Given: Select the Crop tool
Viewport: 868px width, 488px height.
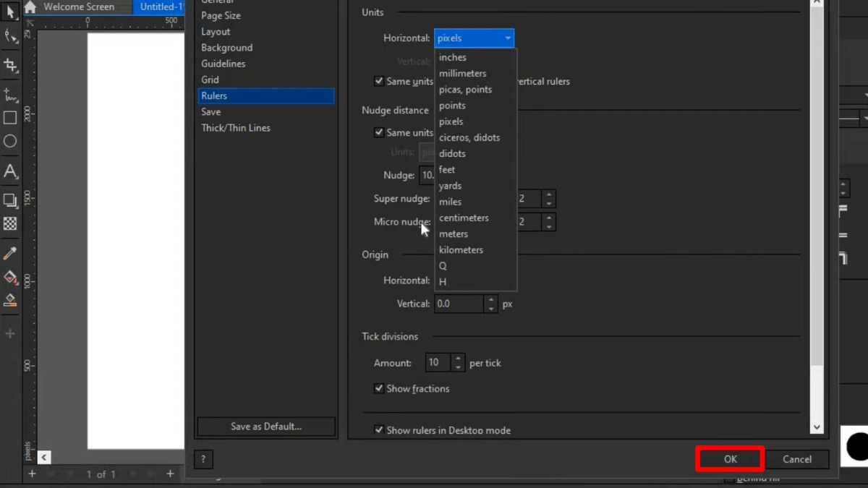Looking at the screenshot, I should [10, 66].
